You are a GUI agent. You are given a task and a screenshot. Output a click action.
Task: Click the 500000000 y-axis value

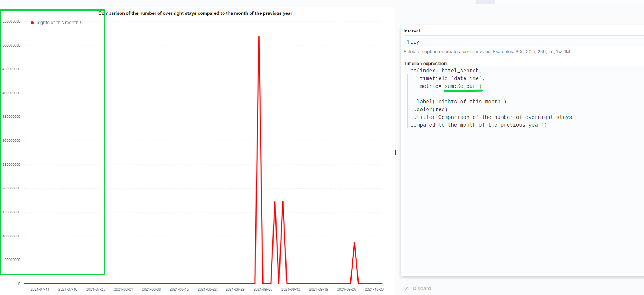pos(11,45)
